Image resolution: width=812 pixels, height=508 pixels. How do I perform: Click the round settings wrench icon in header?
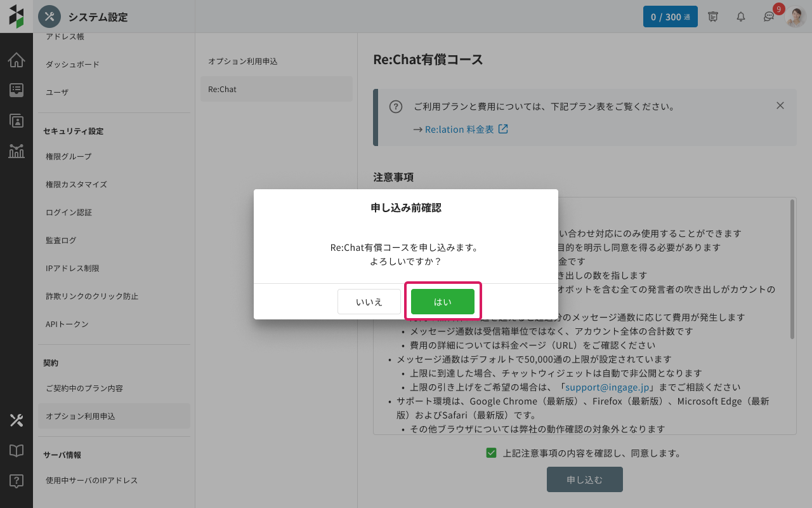(49, 17)
